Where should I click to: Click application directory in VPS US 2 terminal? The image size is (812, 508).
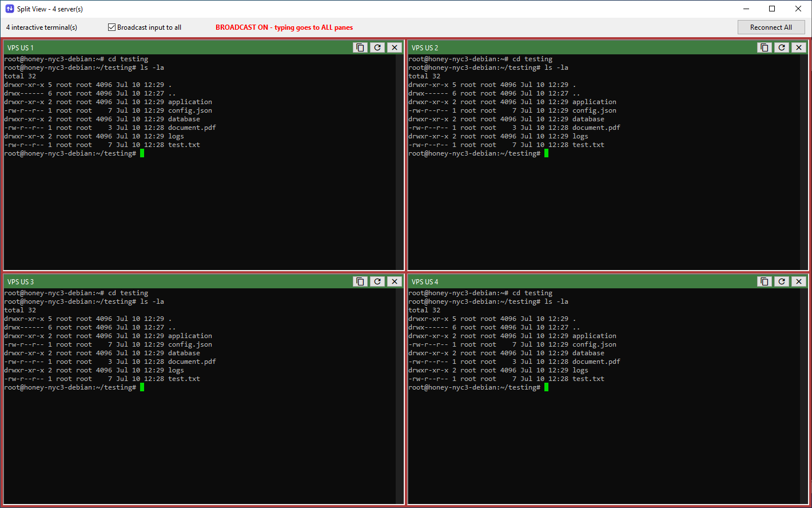click(x=594, y=102)
